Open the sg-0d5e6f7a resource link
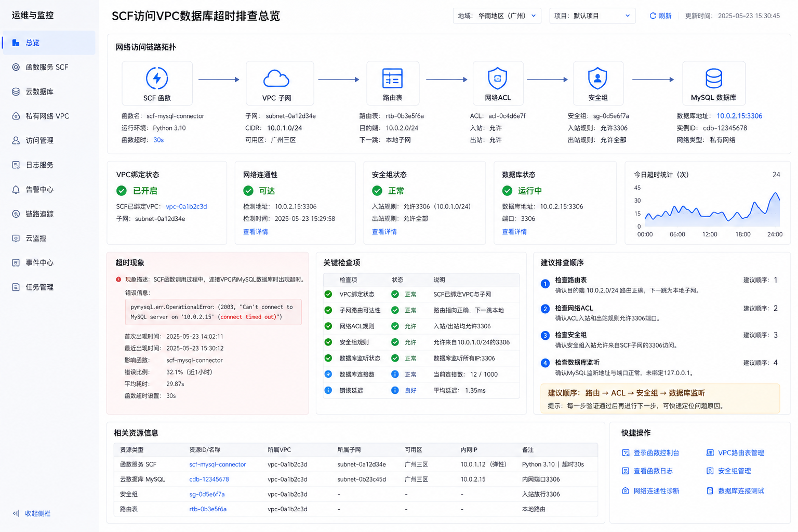This screenshot has height=532, width=798. 207,494
